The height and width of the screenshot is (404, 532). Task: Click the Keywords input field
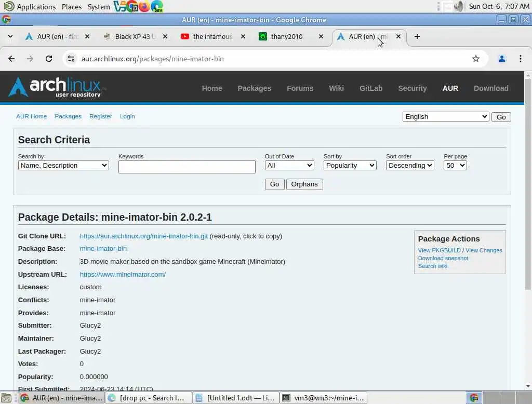tap(187, 167)
